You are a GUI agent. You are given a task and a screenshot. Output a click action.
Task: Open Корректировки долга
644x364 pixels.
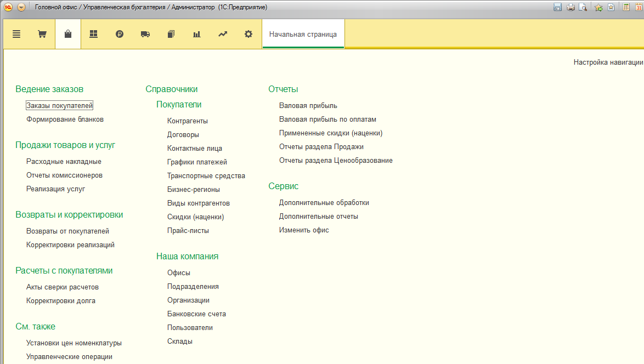[x=61, y=301]
